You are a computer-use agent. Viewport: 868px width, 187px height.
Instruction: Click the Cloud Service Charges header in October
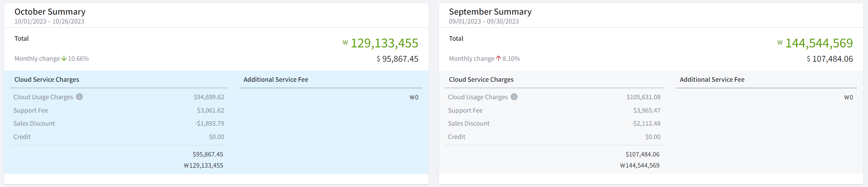47,80
